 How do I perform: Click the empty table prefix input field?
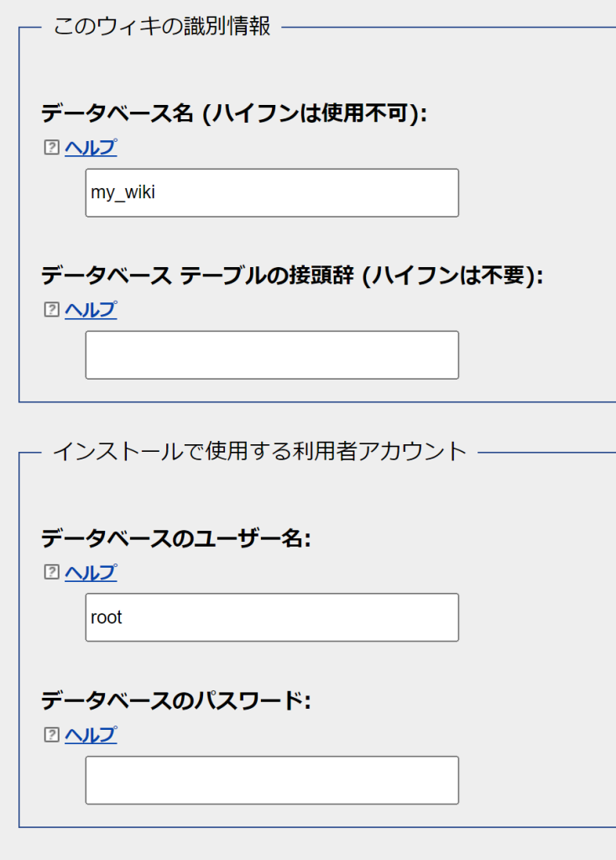click(x=272, y=355)
